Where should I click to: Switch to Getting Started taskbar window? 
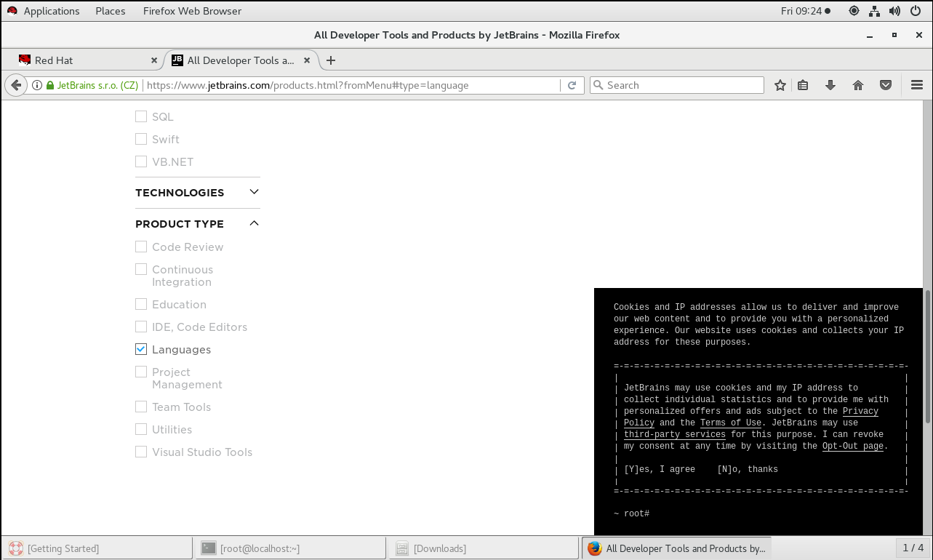click(x=97, y=548)
